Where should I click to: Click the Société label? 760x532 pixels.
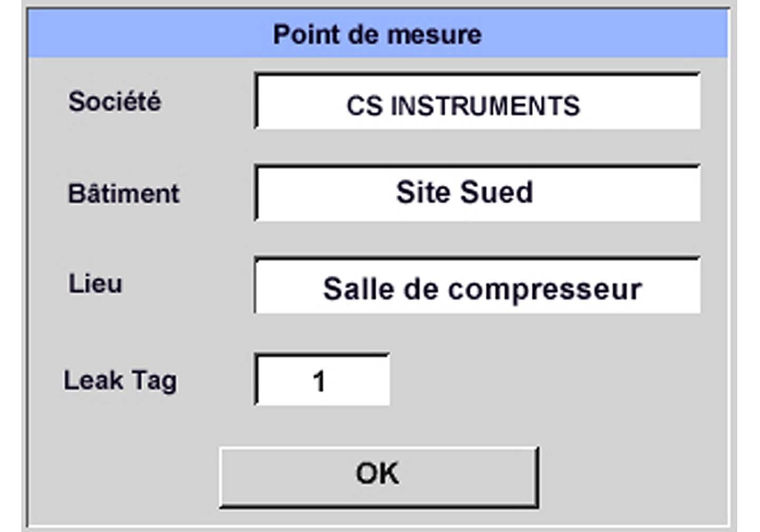coord(115,101)
